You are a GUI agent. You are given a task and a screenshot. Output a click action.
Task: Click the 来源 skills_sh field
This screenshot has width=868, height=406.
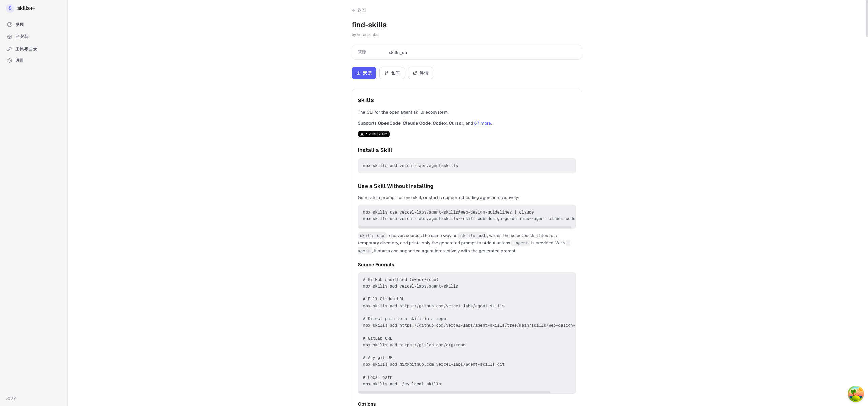(x=467, y=52)
